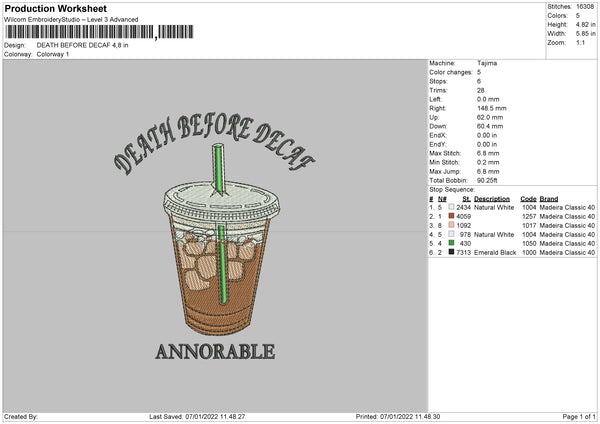Click the 'Production Worksheet' title
The width and height of the screenshot is (600, 424).
(55, 8)
